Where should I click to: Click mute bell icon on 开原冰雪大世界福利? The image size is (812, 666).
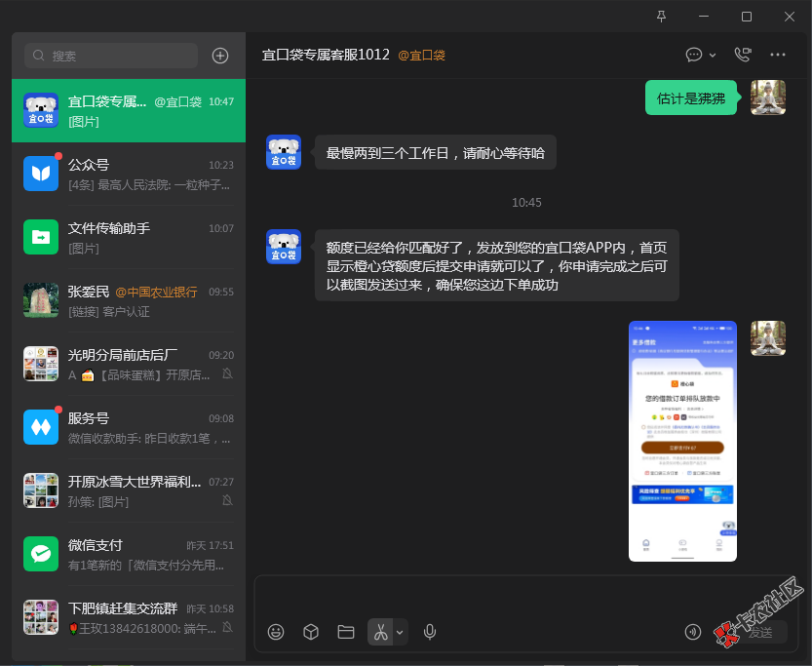(227, 501)
